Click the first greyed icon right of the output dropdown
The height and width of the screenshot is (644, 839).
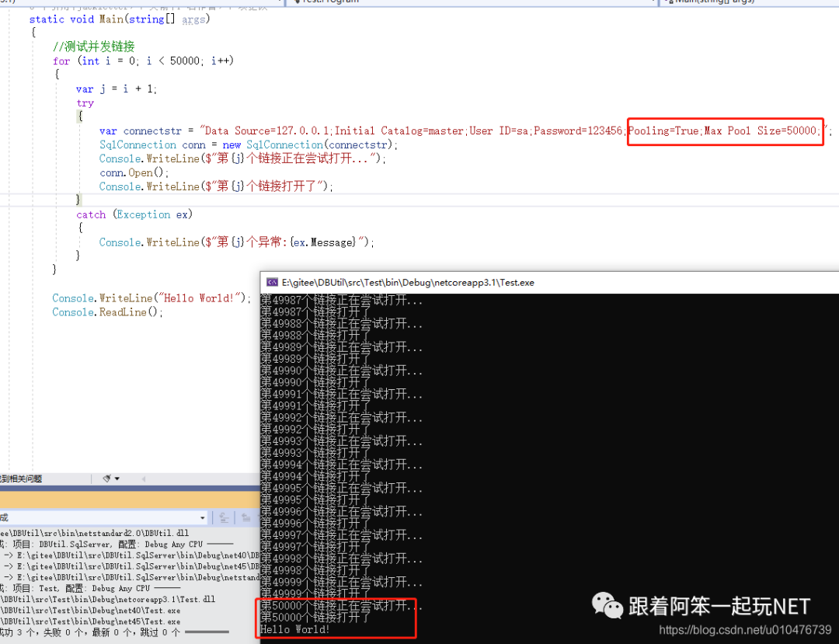(x=225, y=517)
